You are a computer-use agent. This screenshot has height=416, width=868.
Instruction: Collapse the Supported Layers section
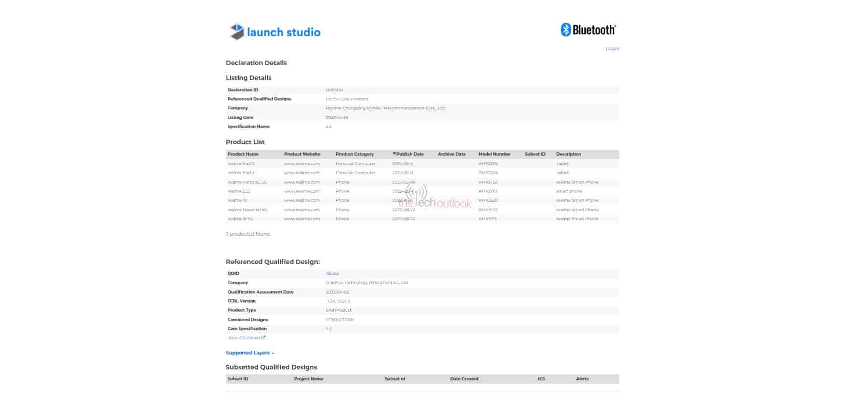click(250, 353)
